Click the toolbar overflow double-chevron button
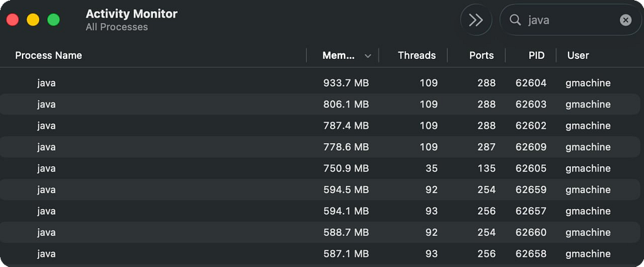This screenshot has height=267, width=644. (x=476, y=20)
